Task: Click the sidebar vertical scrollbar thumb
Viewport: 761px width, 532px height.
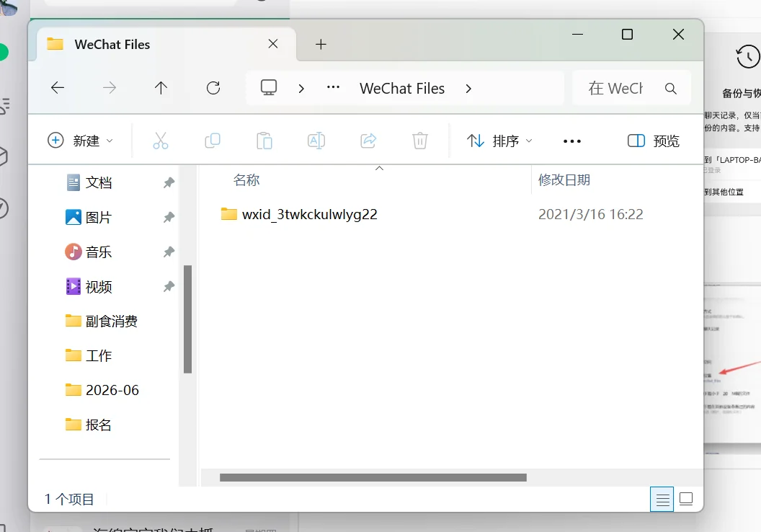Action: 188,319
